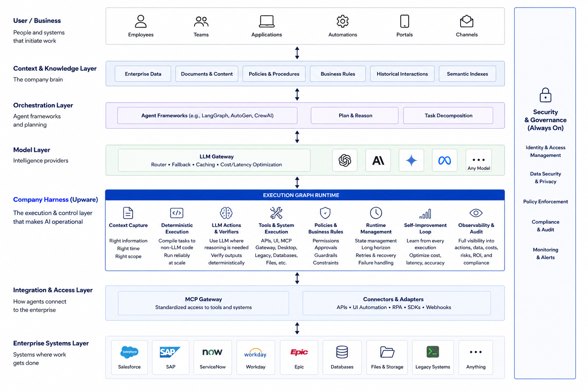588x392 pixels.
Task: Click the Enterprise Systems Layer heading
Action: [x=51, y=343]
